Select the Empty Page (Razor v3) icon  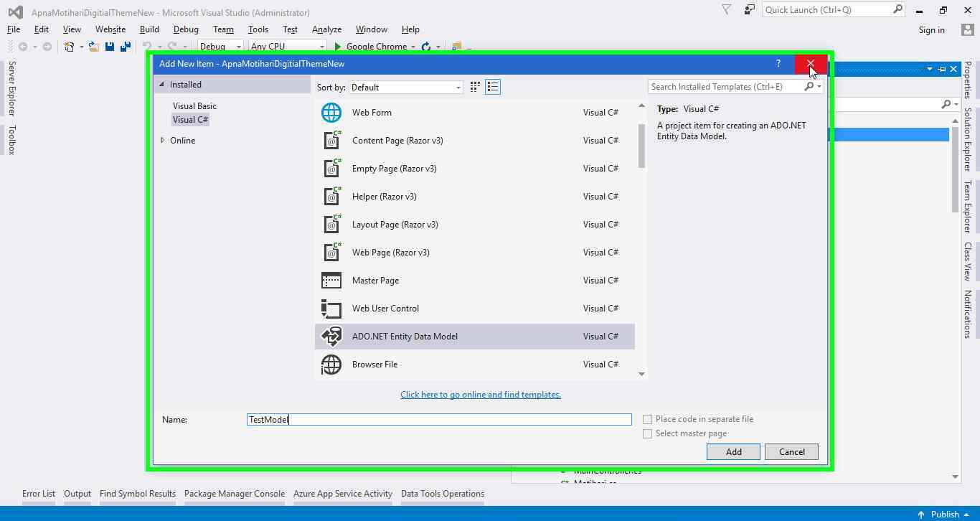331,169
